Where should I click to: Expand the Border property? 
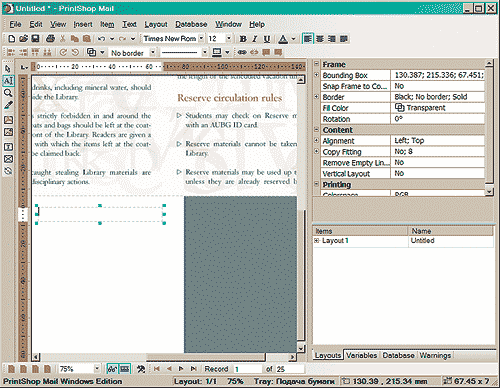[317, 97]
